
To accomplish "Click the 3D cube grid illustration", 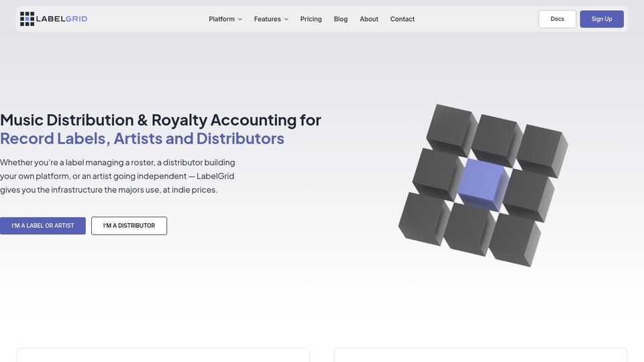I will pyautogui.click(x=483, y=185).
